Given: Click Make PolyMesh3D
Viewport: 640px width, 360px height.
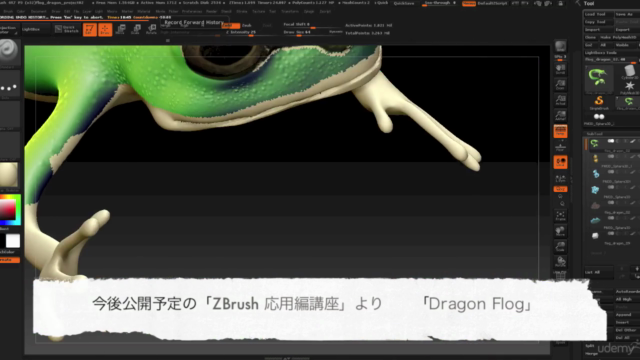Looking at the screenshot, I should (620, 37).
